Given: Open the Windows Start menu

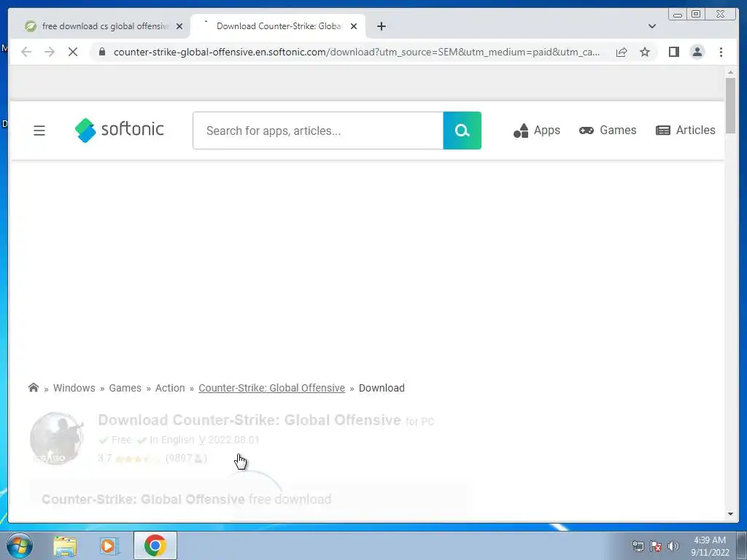Looking at the screenshot, I should tap(20, 545).
